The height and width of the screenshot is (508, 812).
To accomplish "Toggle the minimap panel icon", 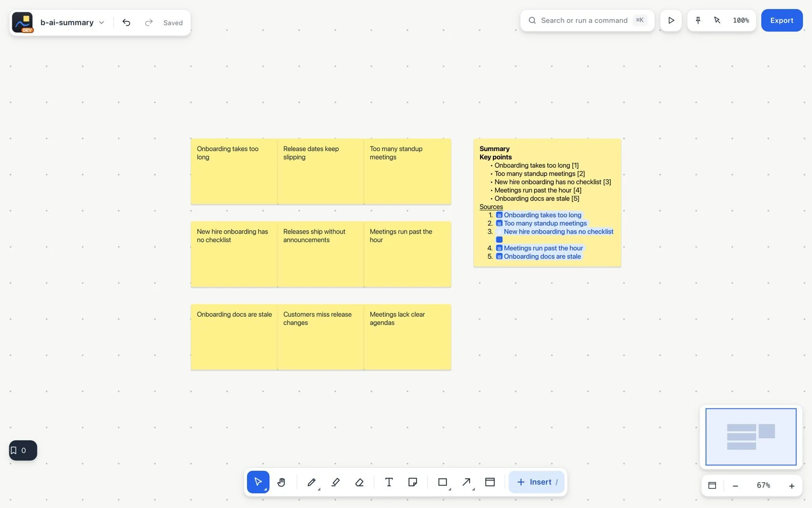I will [712, 486].
